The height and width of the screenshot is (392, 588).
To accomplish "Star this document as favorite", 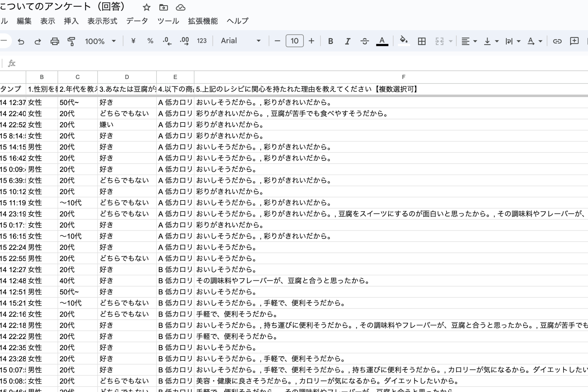I will 147,7.
